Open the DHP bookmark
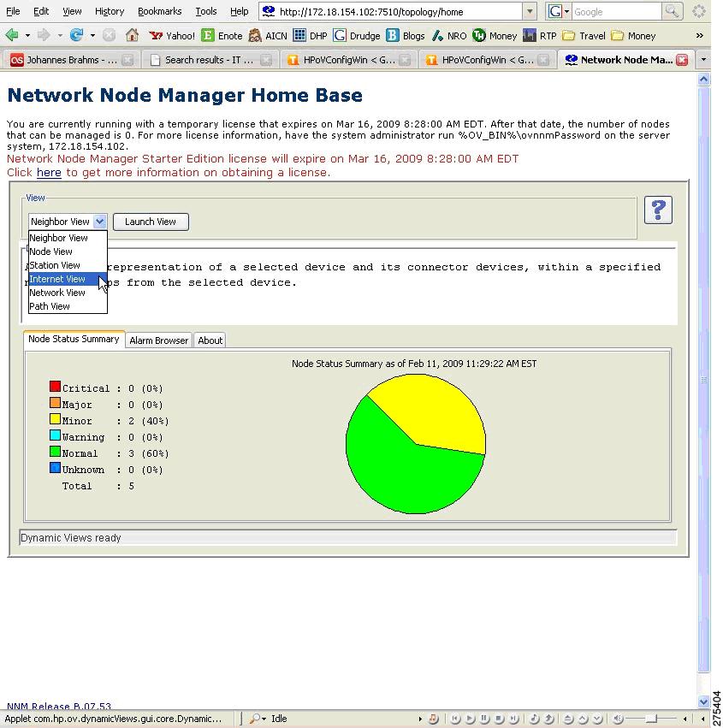Viewport: 723px width, 728px height. tap(311, 36)
